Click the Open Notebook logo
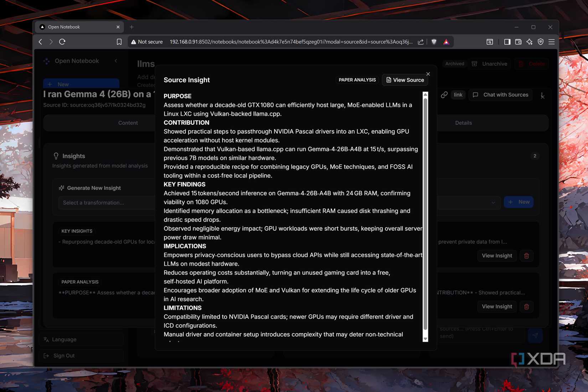This screenshot has width=588, height=392. pos(47,61)
